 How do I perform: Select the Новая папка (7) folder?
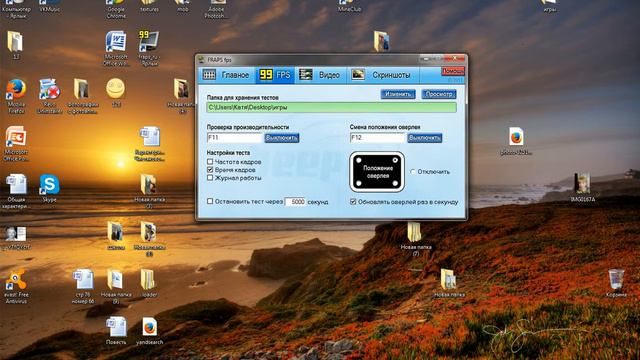tap(416, 239)
